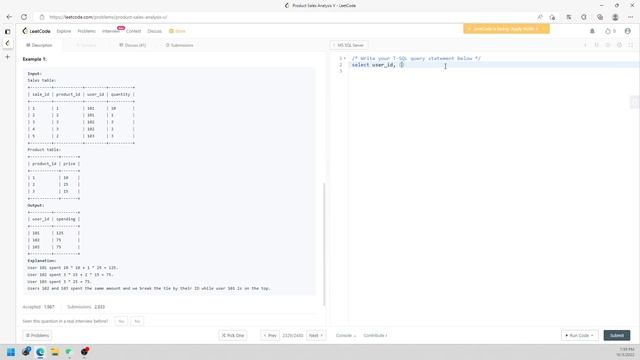640x360 pixels.
Task: Open the editor settings gear icon
Action: click(x=619, y=45)
